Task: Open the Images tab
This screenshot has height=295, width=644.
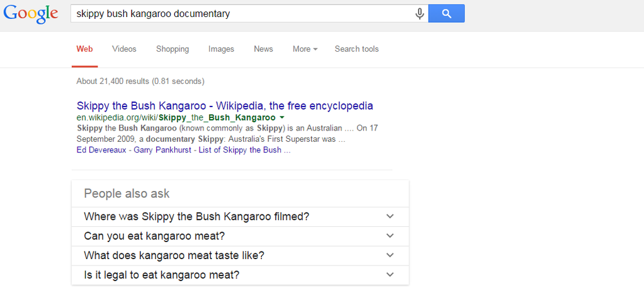Action: click(x=221, y=49)
